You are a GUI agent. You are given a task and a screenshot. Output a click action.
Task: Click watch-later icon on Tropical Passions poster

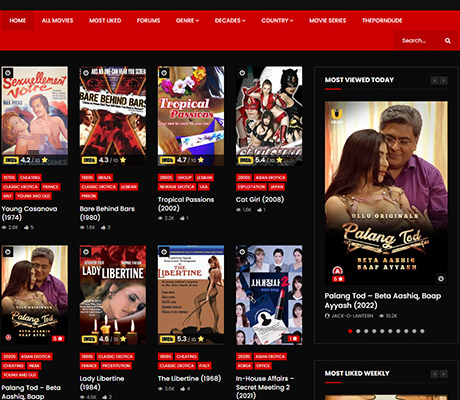point(164,73)
